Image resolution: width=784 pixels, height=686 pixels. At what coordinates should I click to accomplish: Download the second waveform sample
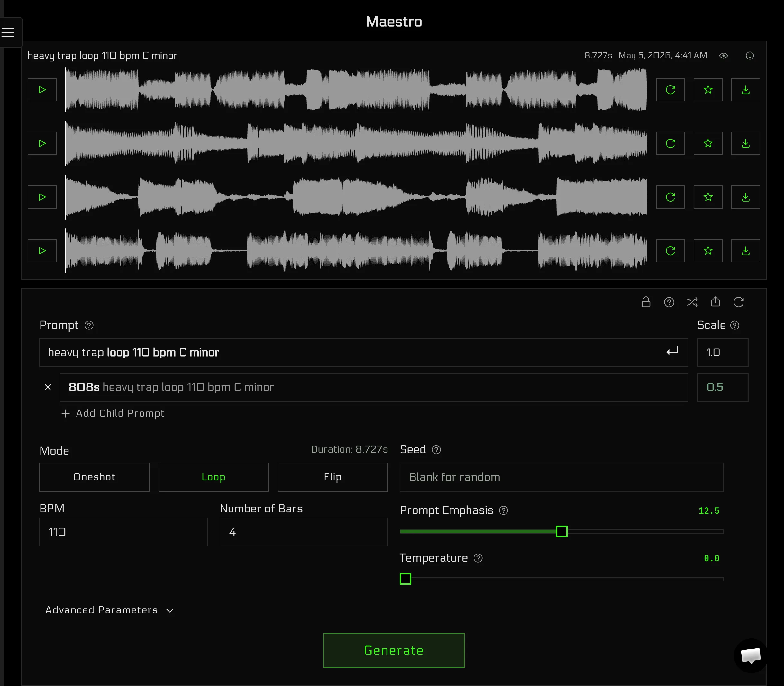point(745,143)
